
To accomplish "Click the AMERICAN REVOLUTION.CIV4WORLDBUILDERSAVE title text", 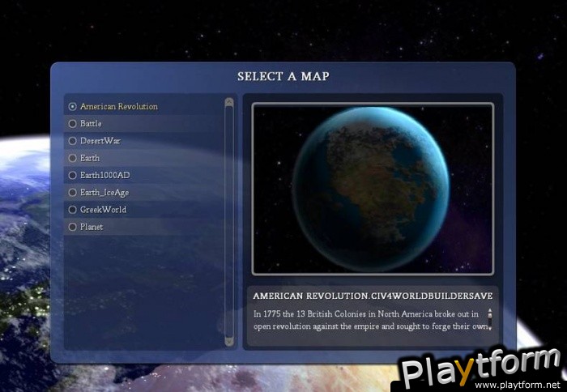I will [x=373, y=296].
